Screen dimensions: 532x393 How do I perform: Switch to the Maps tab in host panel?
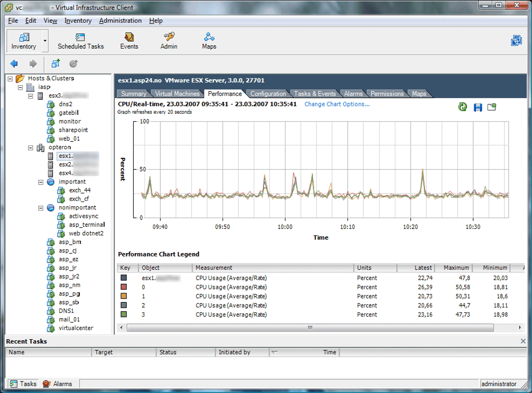419,94
